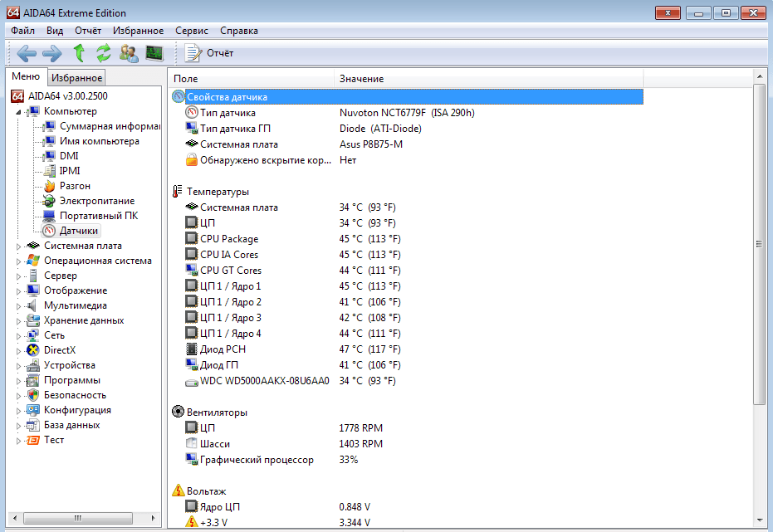Select the База данных tree item
The image size is (773, 532).
point(71,425)
